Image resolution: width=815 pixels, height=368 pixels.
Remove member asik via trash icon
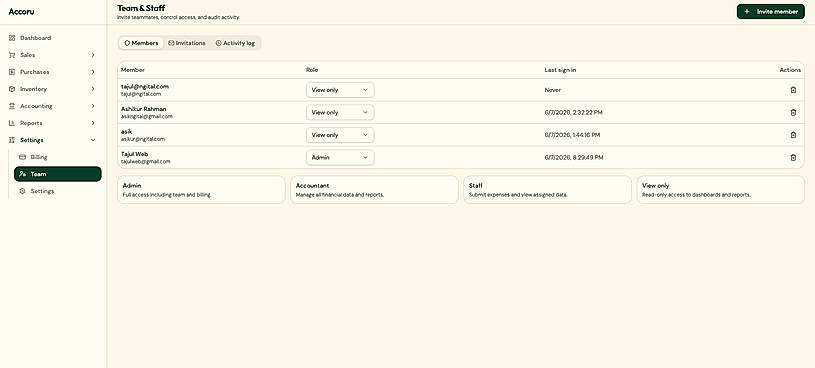click(793, 135)
